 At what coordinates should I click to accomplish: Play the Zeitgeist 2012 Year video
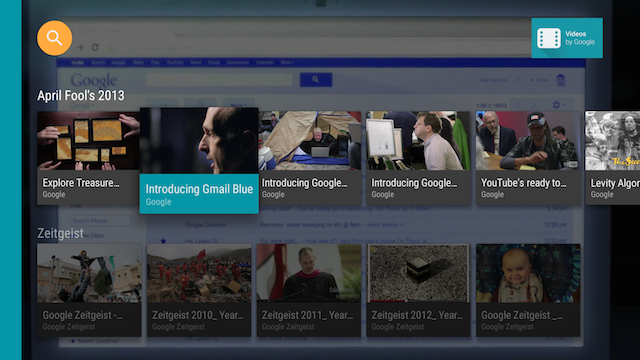pos(418,290)
